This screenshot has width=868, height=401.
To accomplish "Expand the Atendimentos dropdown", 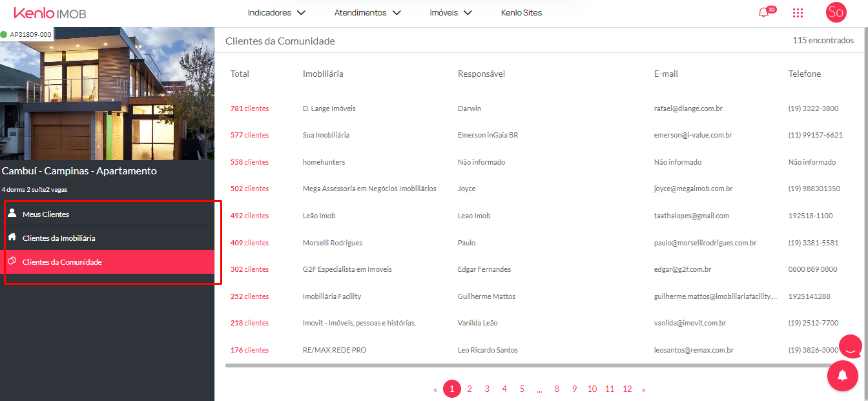I will pyautogui.click(x=367, y=12).
